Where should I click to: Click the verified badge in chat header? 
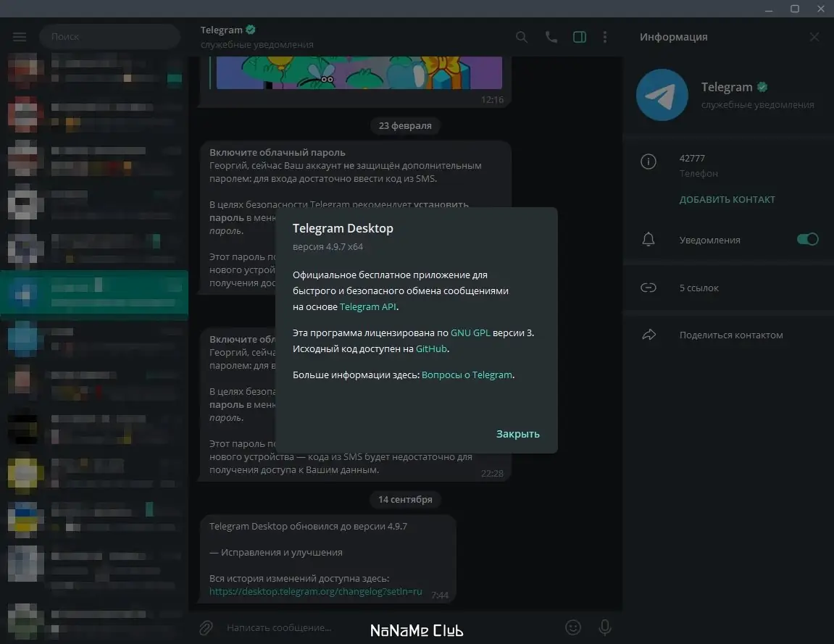pos(251,30)
